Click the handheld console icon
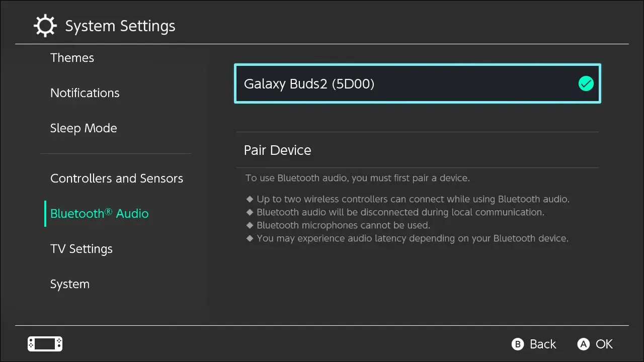Image resolution: width=644 pixels, height=362 pixels. (x=45, y=344)
